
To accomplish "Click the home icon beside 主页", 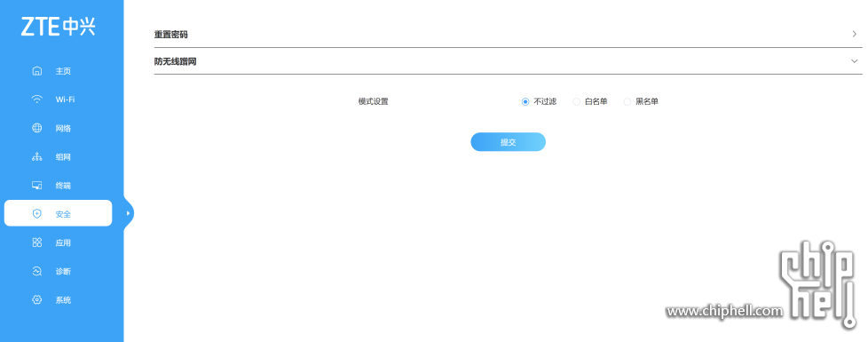I will pyautogui.click(x=37, y=71).
